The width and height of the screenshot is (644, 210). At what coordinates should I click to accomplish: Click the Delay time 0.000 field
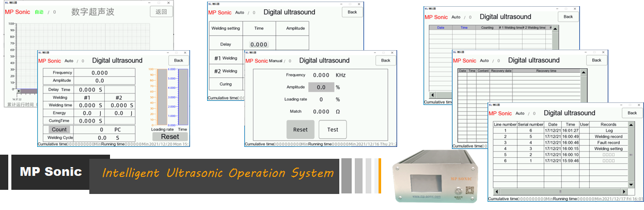[259, 44]
